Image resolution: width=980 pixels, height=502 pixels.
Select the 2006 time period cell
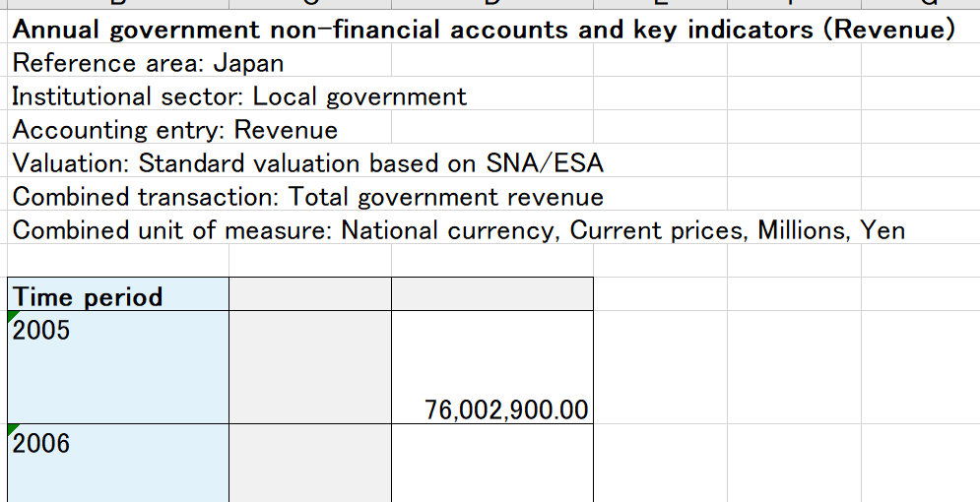tap(118, 463)
